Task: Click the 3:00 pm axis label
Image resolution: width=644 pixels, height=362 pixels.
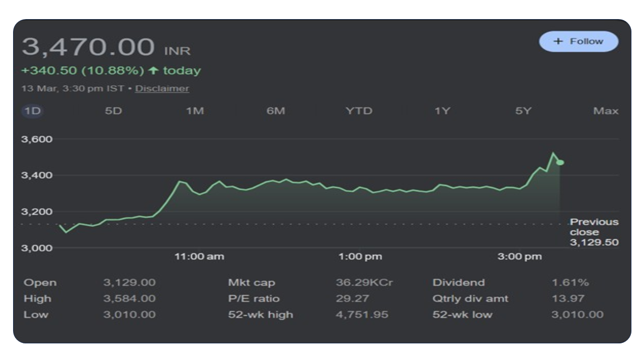Action: tap(520, 257)
